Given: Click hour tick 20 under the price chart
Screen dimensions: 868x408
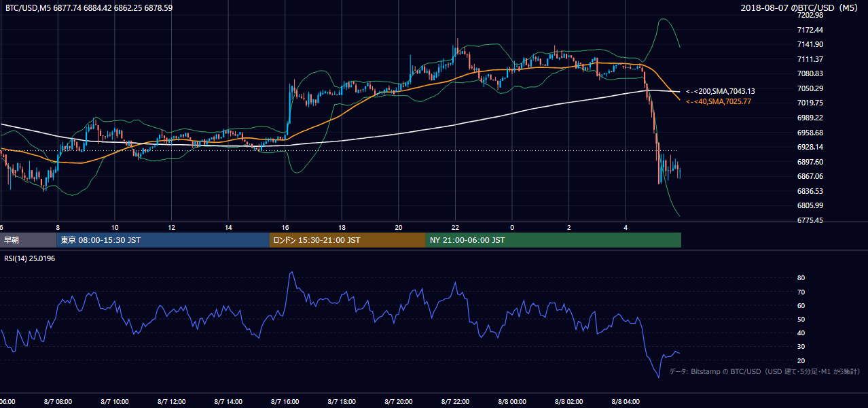Looking at the screenshot, I should coord(399,228).
